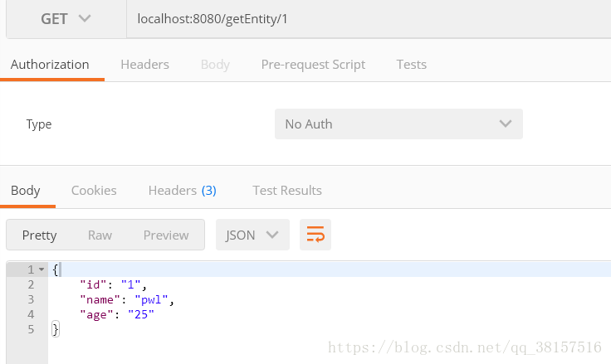
Task: Click the request URL input field
Action: (369, 19)
